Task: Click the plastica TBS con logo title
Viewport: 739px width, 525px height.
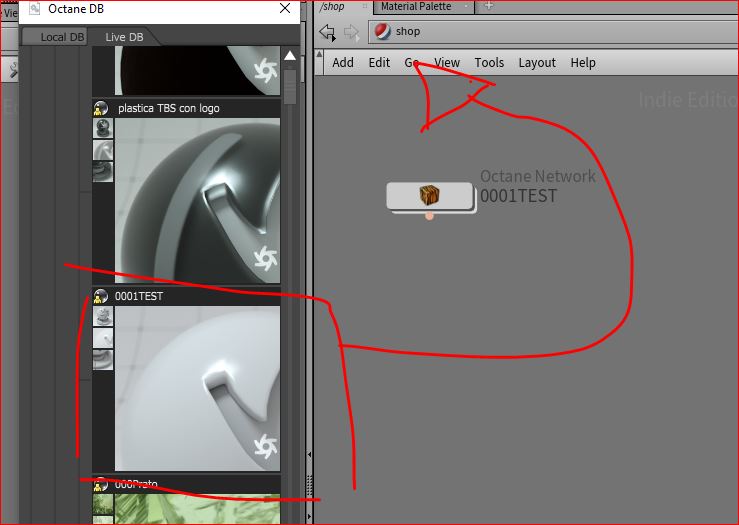Action: pos(169,108)
